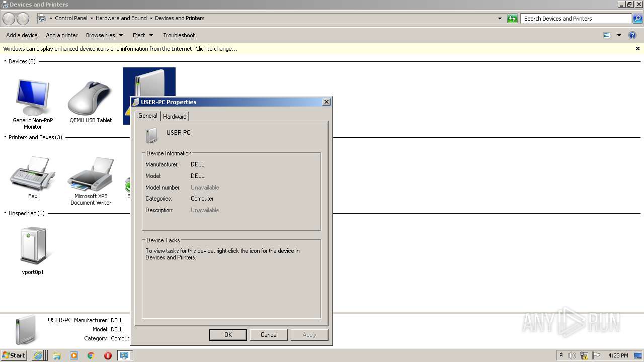Select the Microsoft XPS Document Writer icon
The image size is (644, 362).
click(91, 173)
